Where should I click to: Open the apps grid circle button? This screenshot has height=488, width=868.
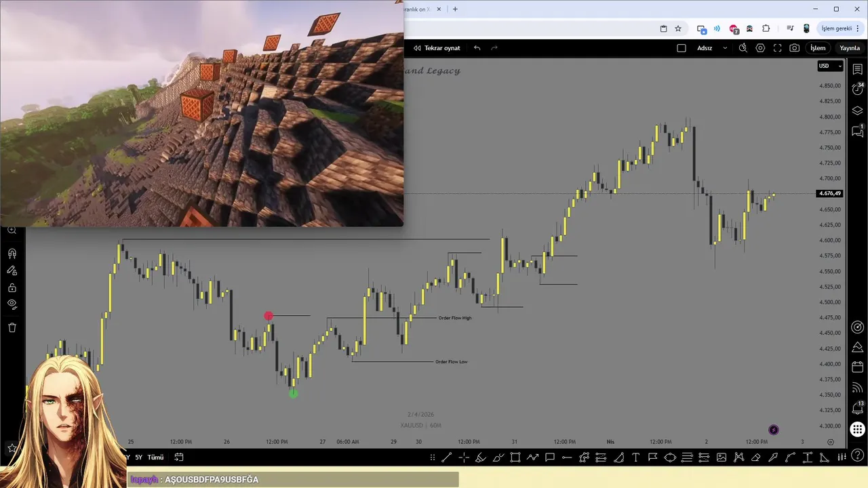coord(858,430)
